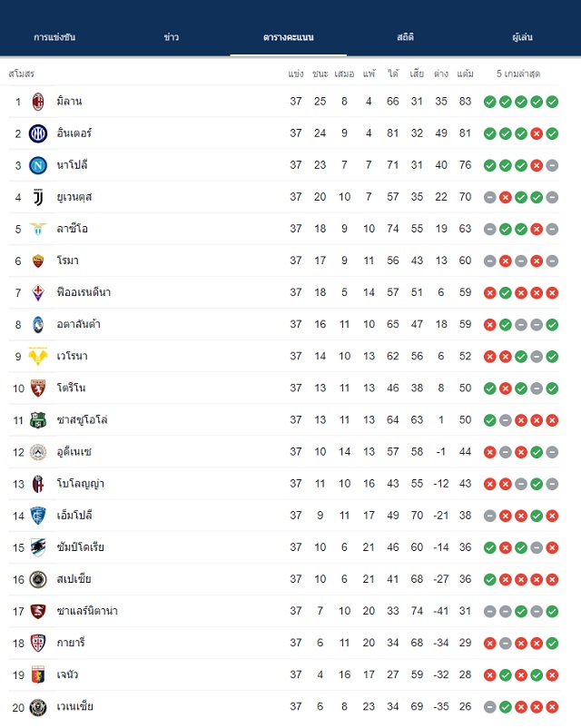Click the แต้ม column header
The height and width of the screenshot is (728, 581).
465,74
